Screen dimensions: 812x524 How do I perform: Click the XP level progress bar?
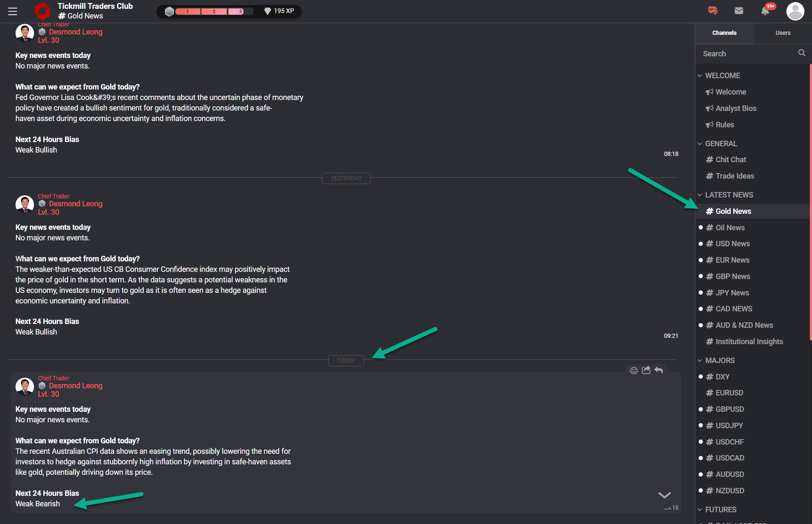[214, 11]
